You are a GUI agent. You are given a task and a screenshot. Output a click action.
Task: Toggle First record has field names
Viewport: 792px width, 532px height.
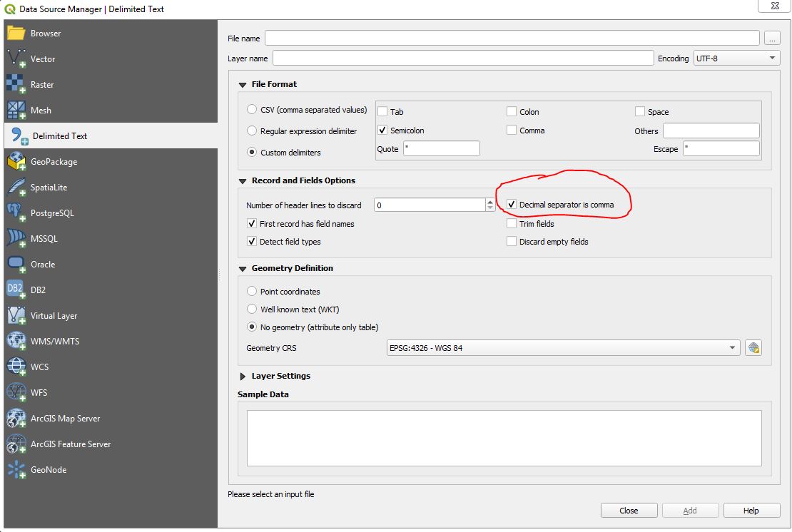coord(252,223)
